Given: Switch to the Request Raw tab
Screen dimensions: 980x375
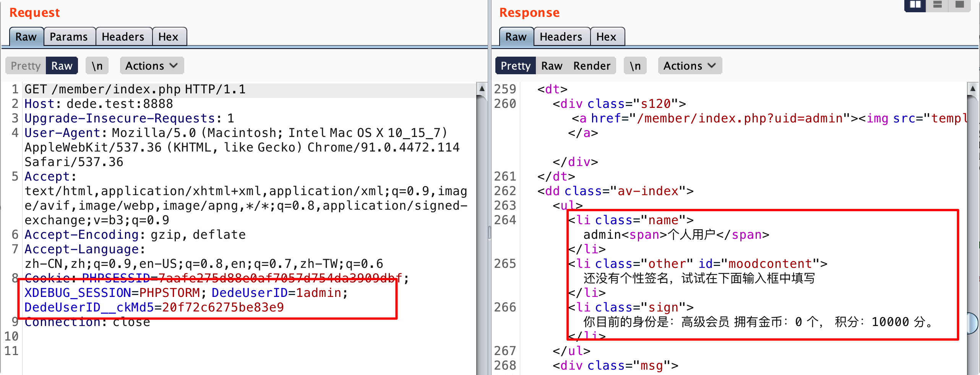Looking at the screenshot, I should click(x=26, y=37).
